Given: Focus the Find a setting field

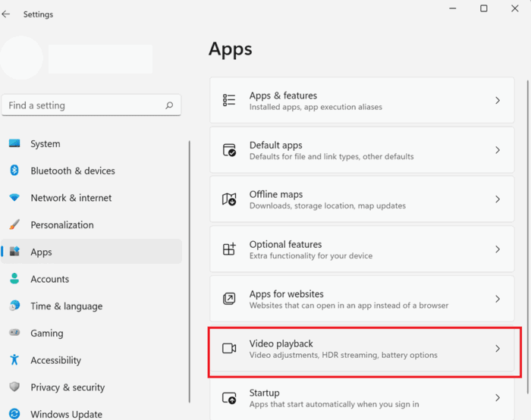Looking at the screenshot, I should (91, 105).
